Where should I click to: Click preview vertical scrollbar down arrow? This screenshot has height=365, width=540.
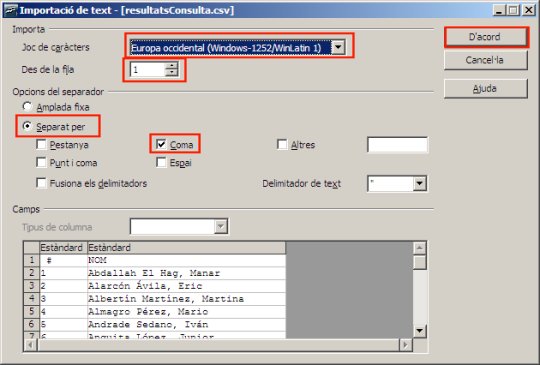[x=419, y=331]
